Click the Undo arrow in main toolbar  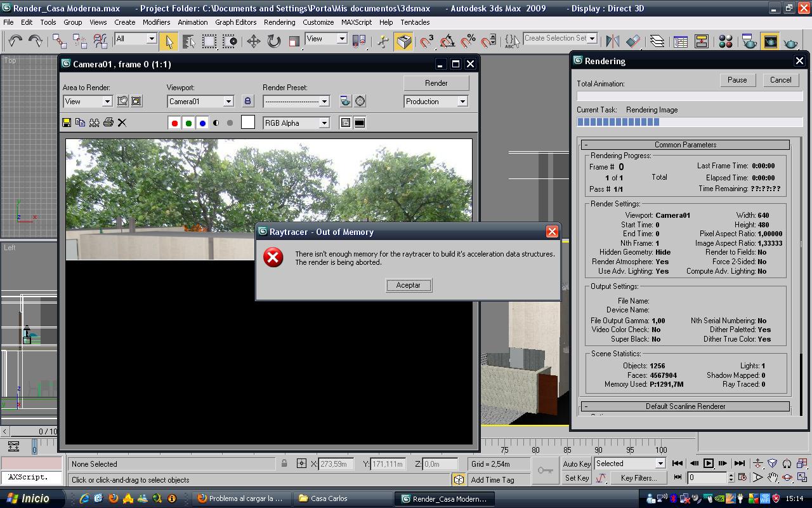click(x=15, y=41)
